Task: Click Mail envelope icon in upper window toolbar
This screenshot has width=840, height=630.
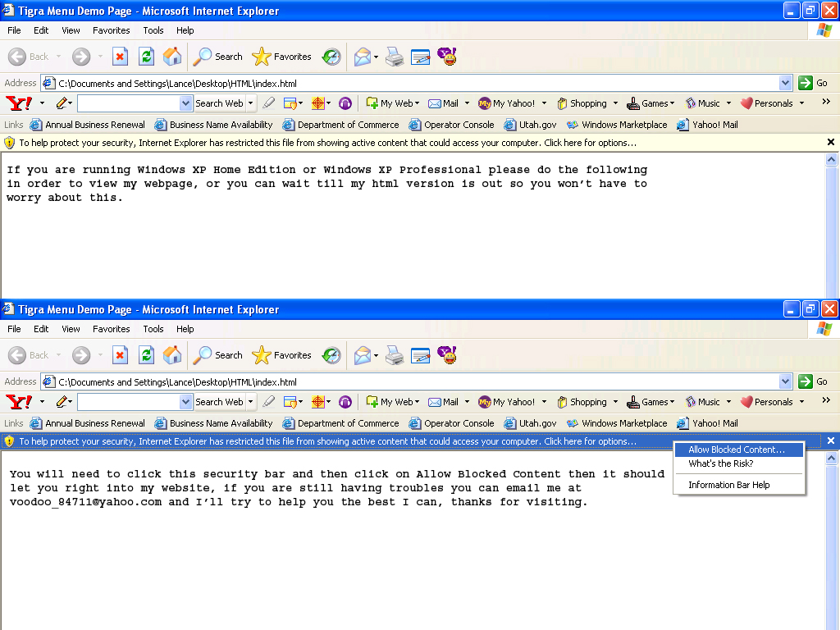Action: point(363,57)
